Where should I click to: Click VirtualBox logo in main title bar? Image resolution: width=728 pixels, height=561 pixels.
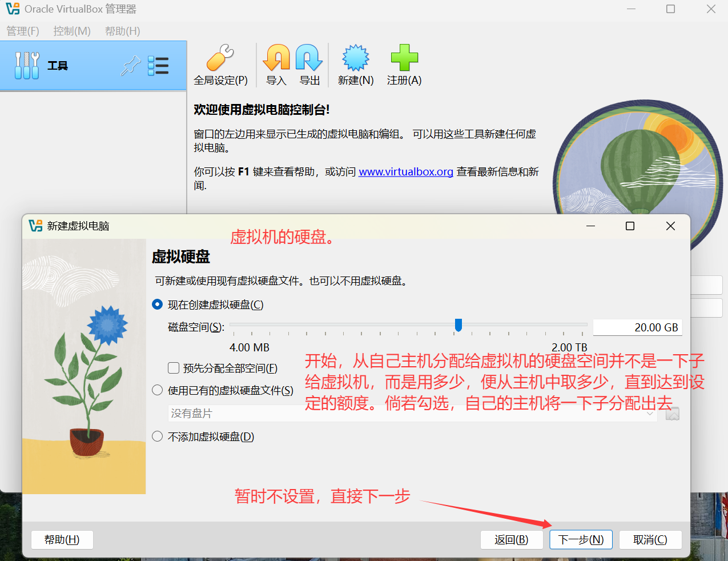(x=13, y=9)
